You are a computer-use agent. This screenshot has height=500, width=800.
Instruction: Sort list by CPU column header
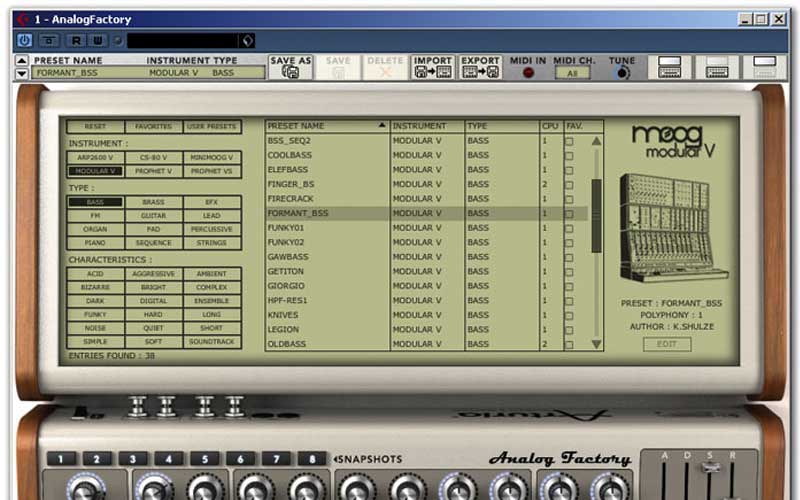click(x=552, y=126)
